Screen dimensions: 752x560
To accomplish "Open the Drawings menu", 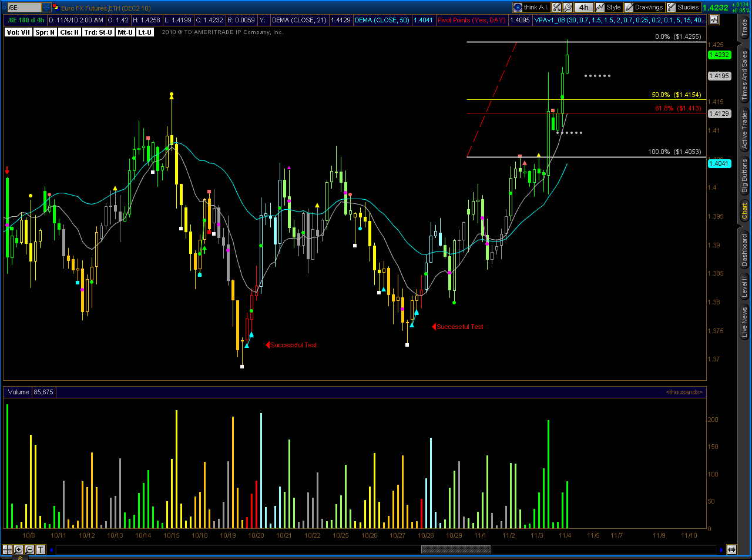I will tap(644, 7).
